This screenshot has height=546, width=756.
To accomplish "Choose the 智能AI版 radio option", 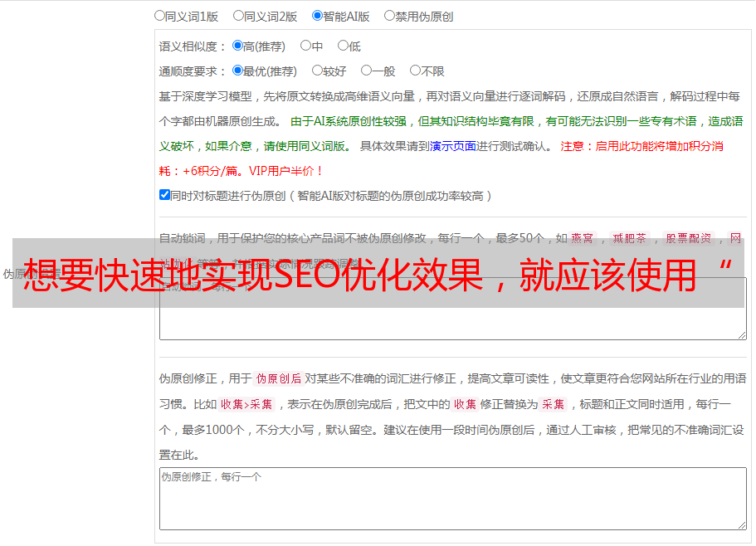I will pyautogui.click(x=317, y=15).
